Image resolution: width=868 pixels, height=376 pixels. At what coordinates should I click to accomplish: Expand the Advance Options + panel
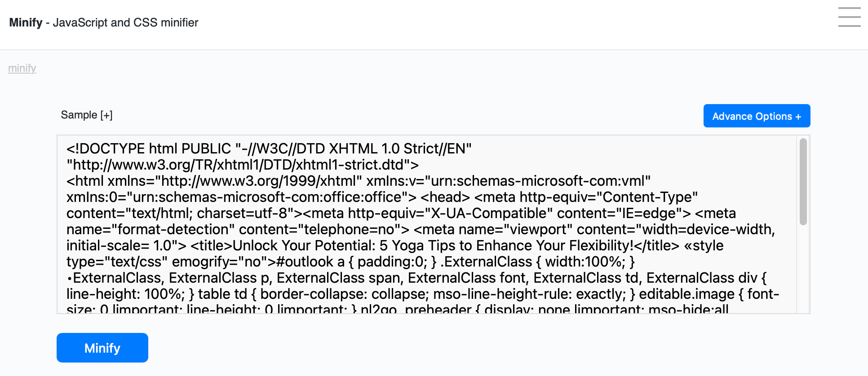(757, 116)
